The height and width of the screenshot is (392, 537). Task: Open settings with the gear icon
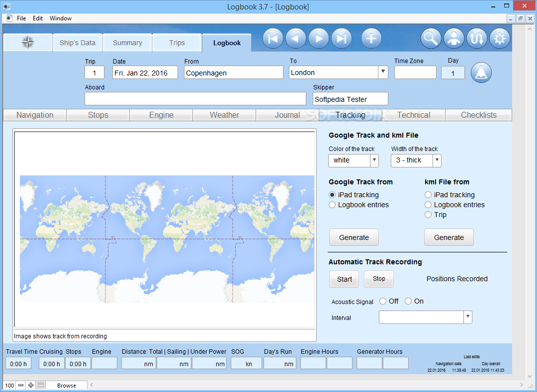tap(500, 38)
